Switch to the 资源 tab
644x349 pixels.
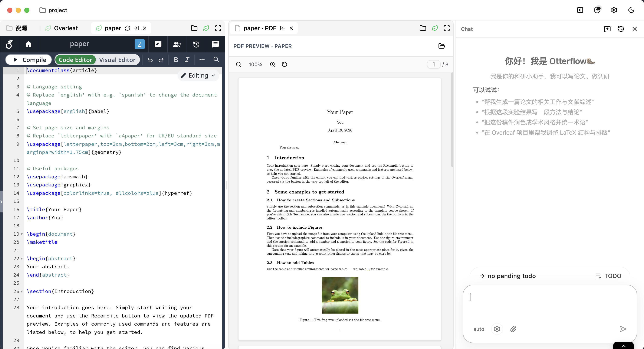(17, 28)
